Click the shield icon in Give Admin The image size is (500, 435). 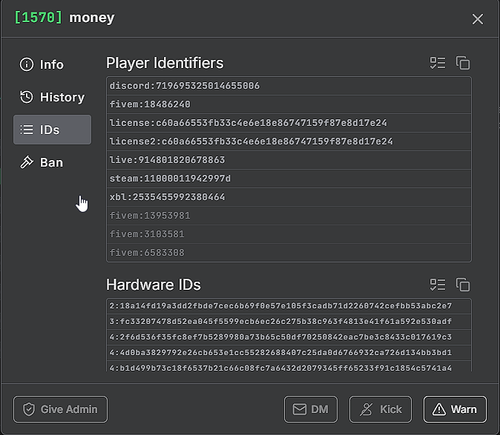pos(29,409)
